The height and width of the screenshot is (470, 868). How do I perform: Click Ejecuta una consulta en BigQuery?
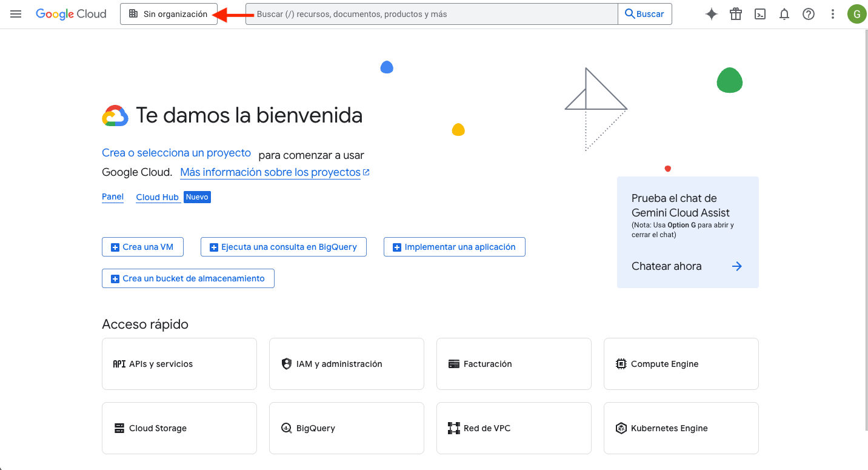(283, 247)
